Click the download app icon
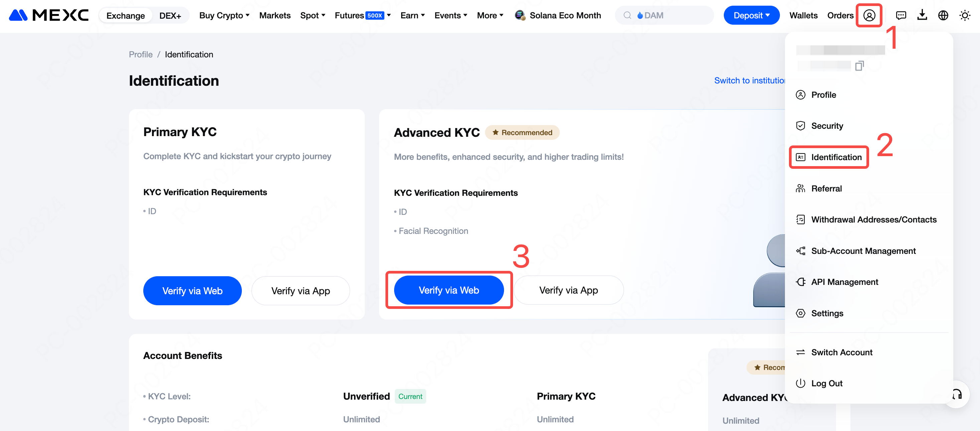Image resolution: width=980 pixels, height=431 pixels. pyautogui.click(x=922, y=16)
